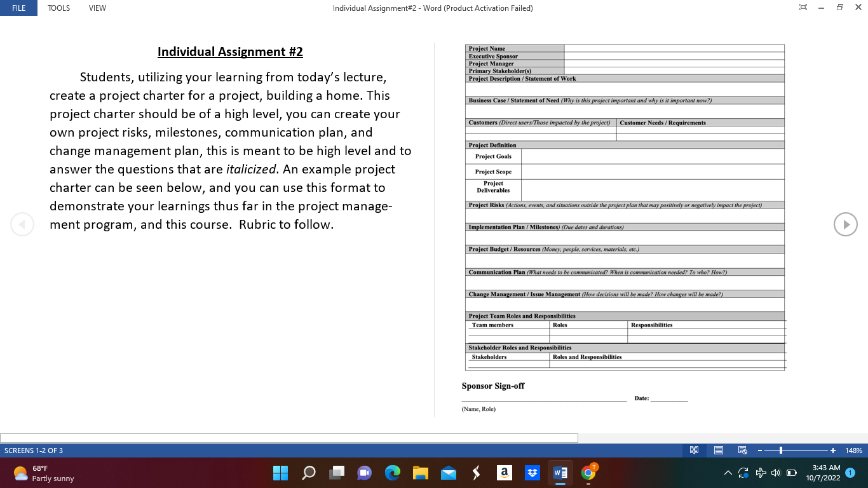Select the Print Layout view icon
Image resolution: width=868 pixels, height=488 pixels.
pos(718,450)
